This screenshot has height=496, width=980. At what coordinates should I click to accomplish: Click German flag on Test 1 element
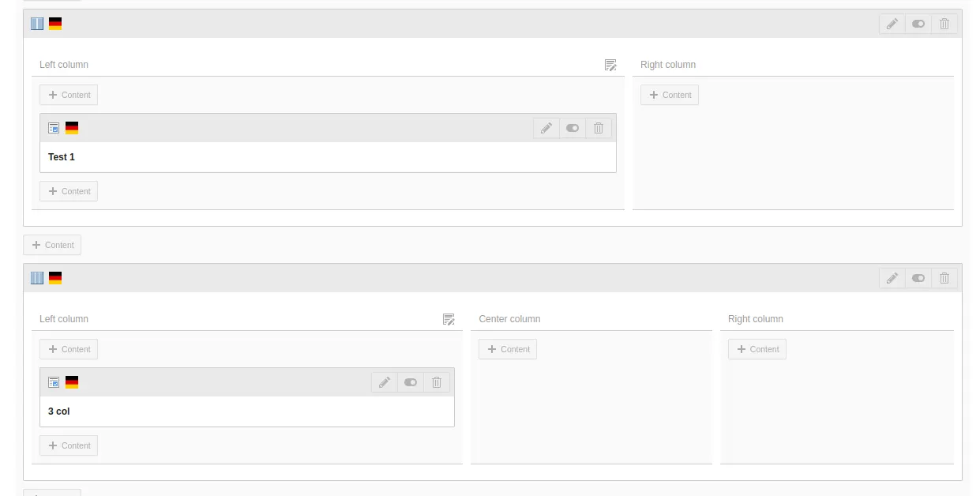(x=72, y=128)
